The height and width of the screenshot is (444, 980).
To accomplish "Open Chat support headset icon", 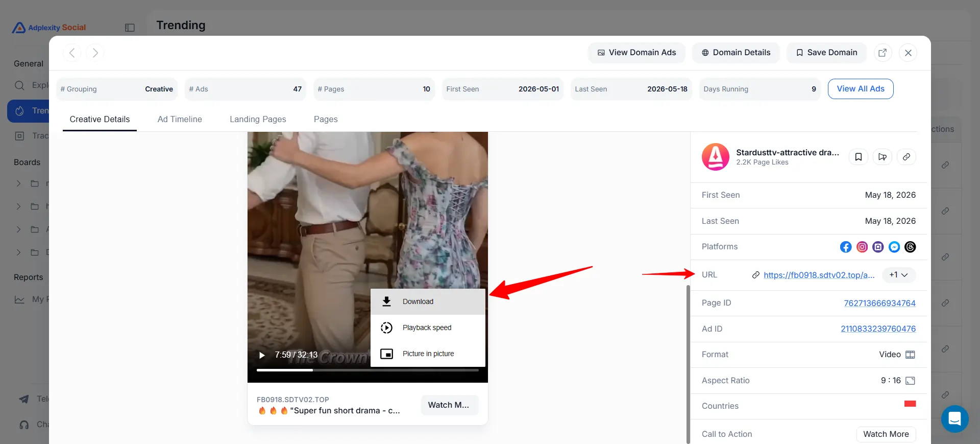I will pos(24,425).
